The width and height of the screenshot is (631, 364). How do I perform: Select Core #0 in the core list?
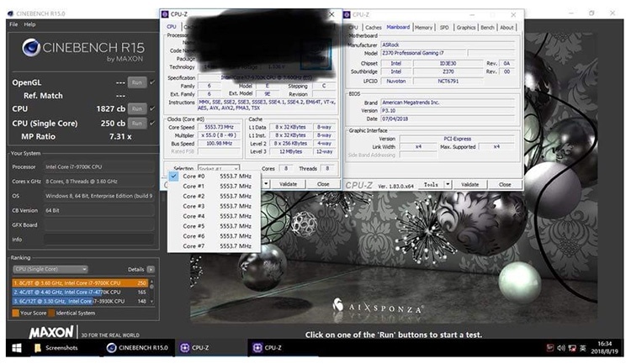click(214, 177)
